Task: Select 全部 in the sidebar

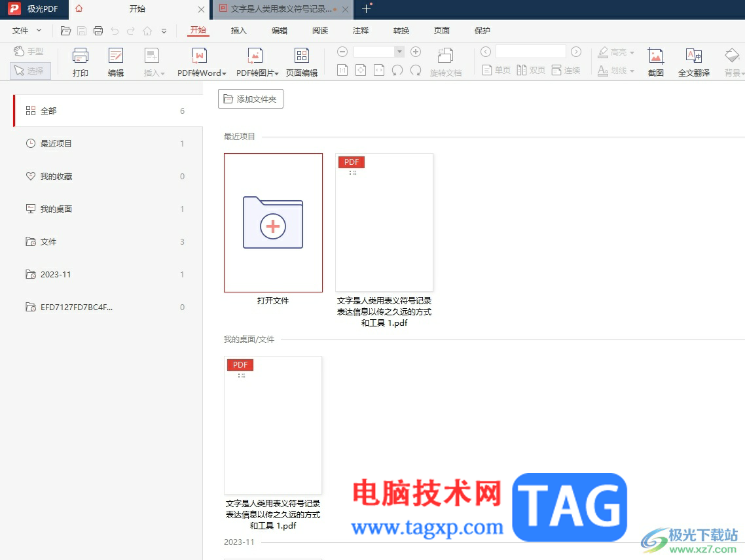Action: tap(108, 111)
